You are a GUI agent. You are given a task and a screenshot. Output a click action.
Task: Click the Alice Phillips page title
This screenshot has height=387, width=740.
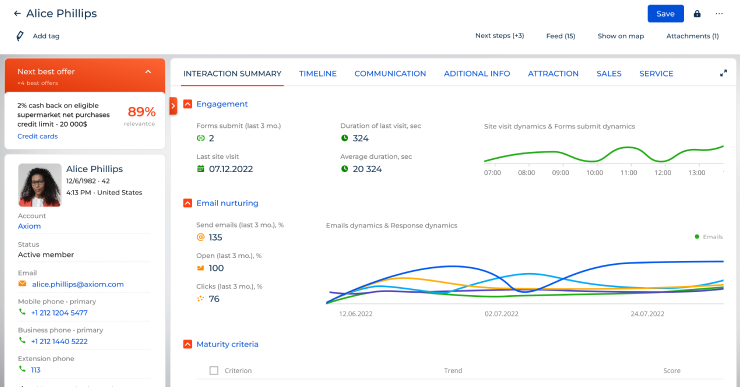(61, 13)
